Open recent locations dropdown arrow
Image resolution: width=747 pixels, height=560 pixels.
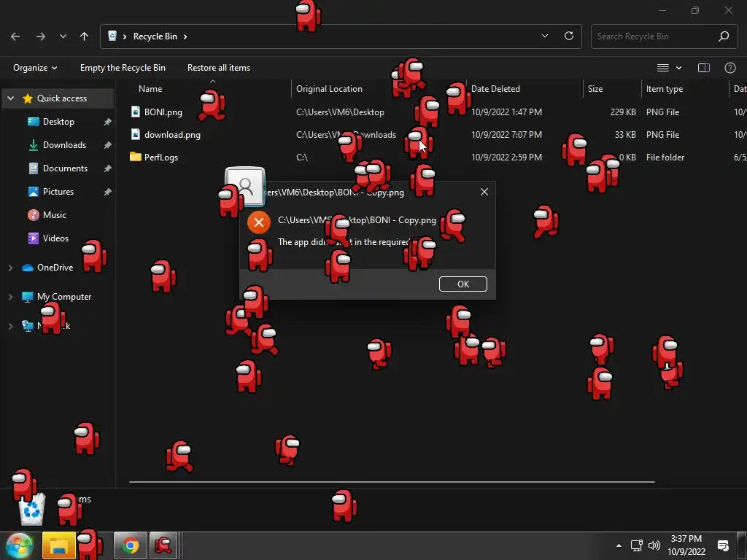coord(63,36)
